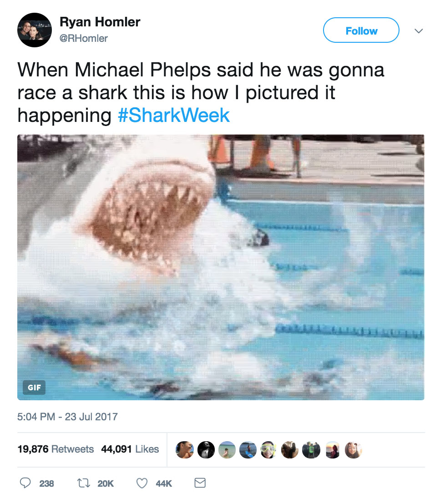This screenshot has width=445, height=504.
Task: Open Ryan Homler's profile avatar
Action: pos(35,30)
